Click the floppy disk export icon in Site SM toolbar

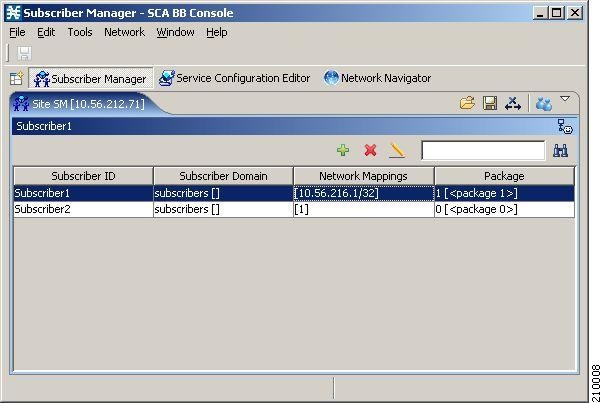pos(490,103)
